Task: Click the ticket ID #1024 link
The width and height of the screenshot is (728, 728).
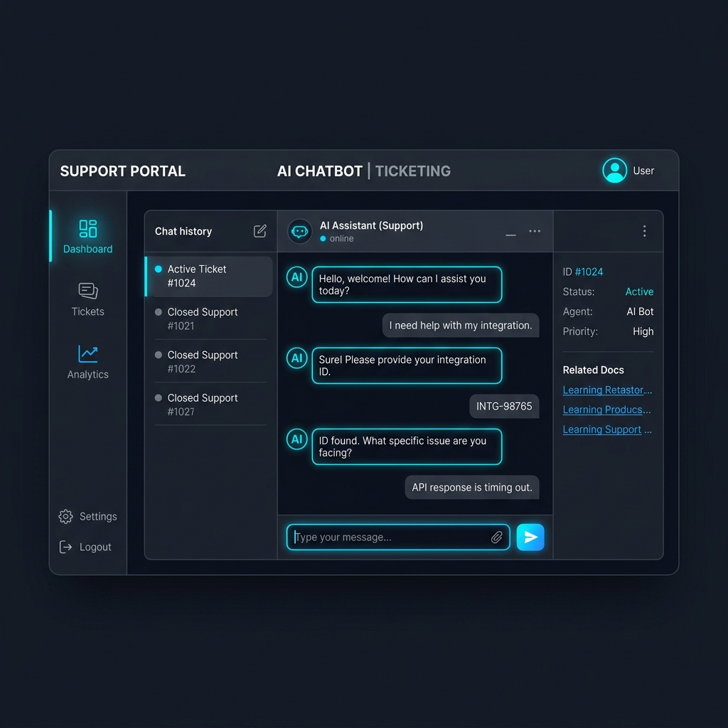Action: coord(589,272)
